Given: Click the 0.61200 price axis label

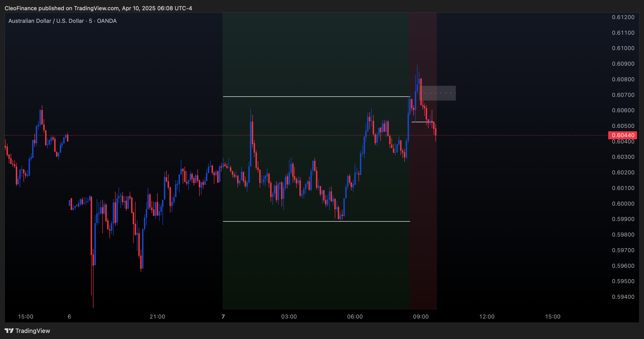Looking at the screenshot, I should [x=623, y=17].
